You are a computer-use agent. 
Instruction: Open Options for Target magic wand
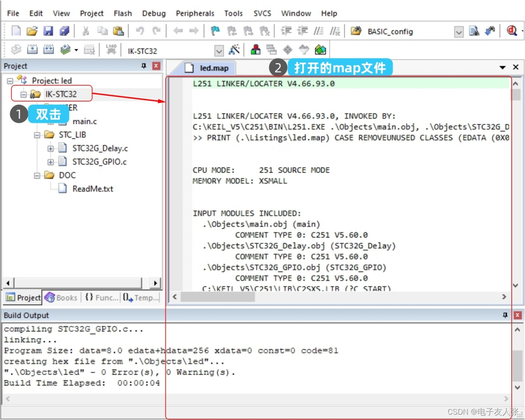tap(234, 50)
